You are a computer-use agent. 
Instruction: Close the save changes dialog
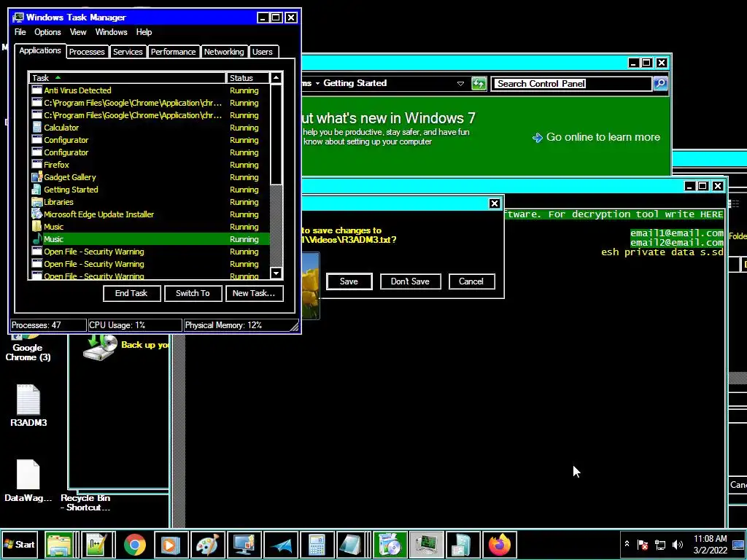click(x=495, y=203)
